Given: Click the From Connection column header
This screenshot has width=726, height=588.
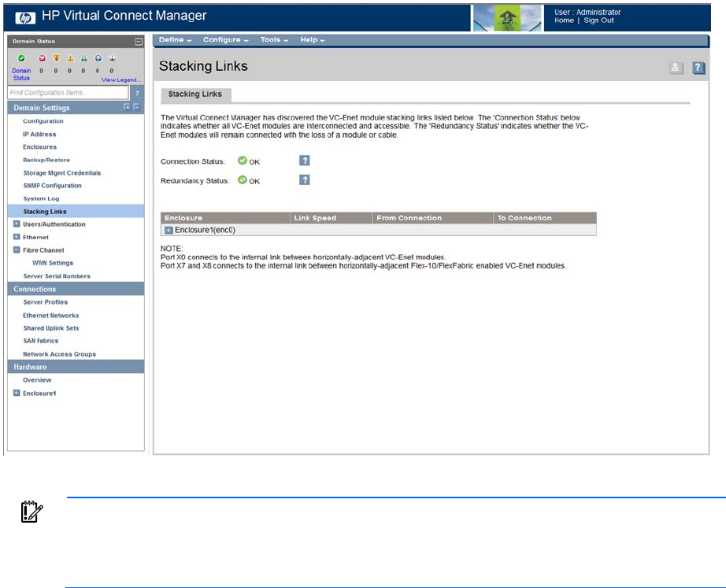Looking at the screenshot, I should pos(432,218).
